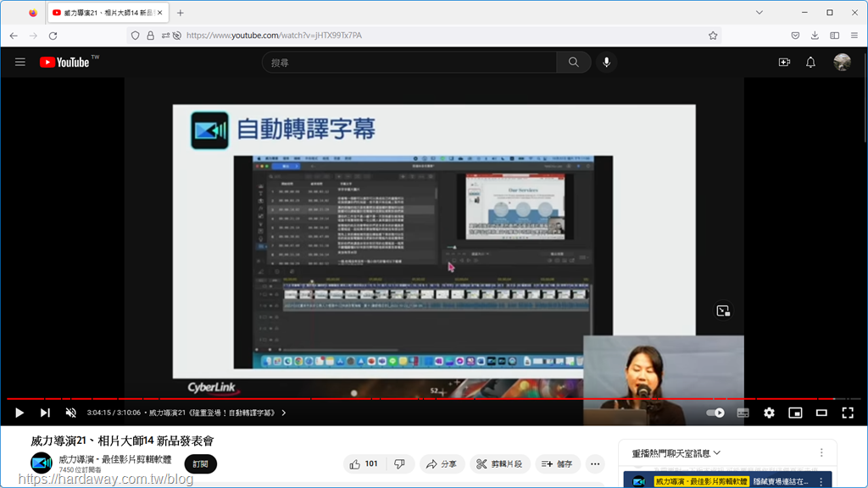Image resolution: width=868 pixels, height=488 pixels.
Task: Select the YouTube video browser tab
Action: (x=108, y=13)
